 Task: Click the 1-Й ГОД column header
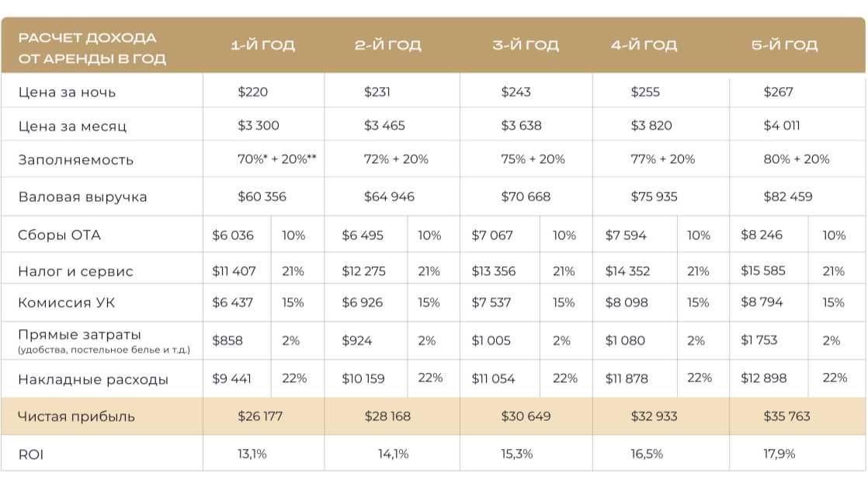(263, 45)
